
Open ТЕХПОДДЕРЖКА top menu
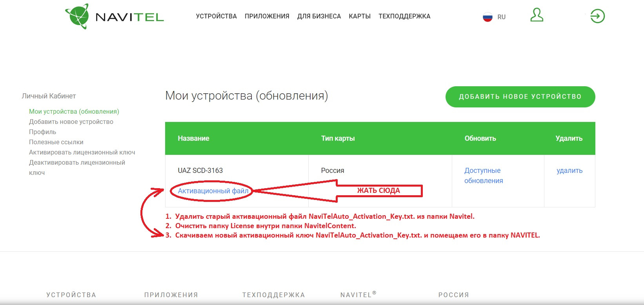click(x=404, y=16)
